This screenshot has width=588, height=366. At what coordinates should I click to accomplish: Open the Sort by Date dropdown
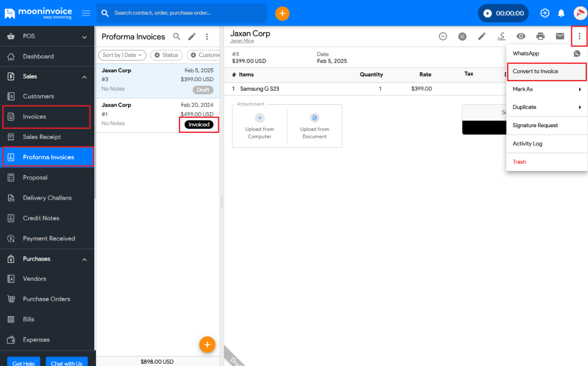pyautogui.click(x=122, y=55)
